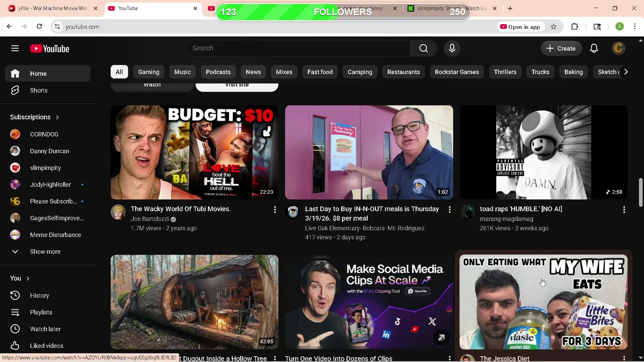Open CORNDOG subscription channel
This screenshot has width=644, height=362.
(x=48, y=134)
